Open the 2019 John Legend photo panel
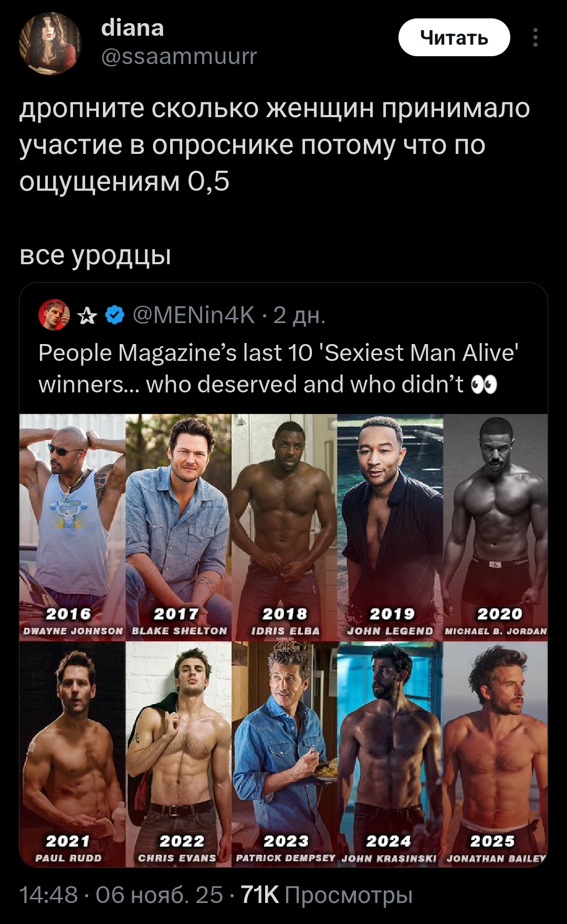The image size is (567, 924). [x=390, y=527]
